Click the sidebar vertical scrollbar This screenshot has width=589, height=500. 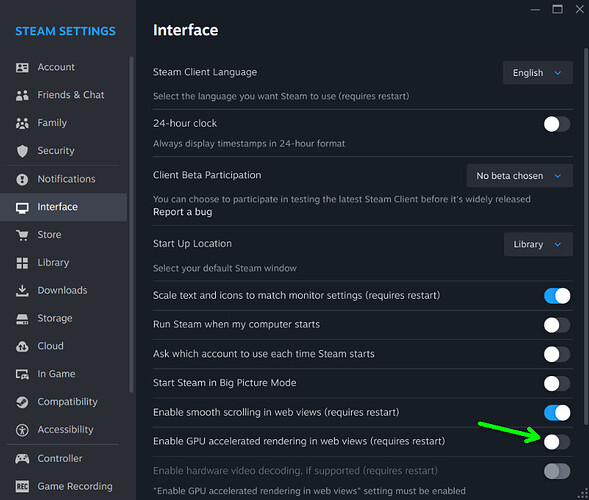[x=131, y=224]
